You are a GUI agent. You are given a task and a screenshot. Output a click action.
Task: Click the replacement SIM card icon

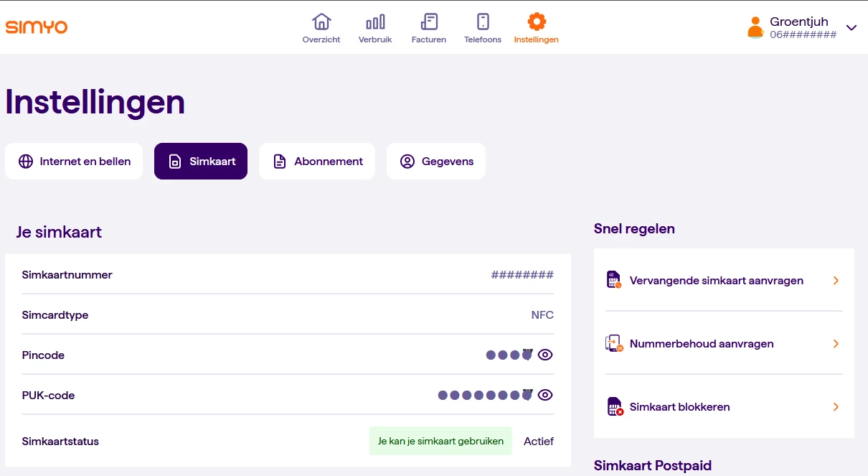614,280
